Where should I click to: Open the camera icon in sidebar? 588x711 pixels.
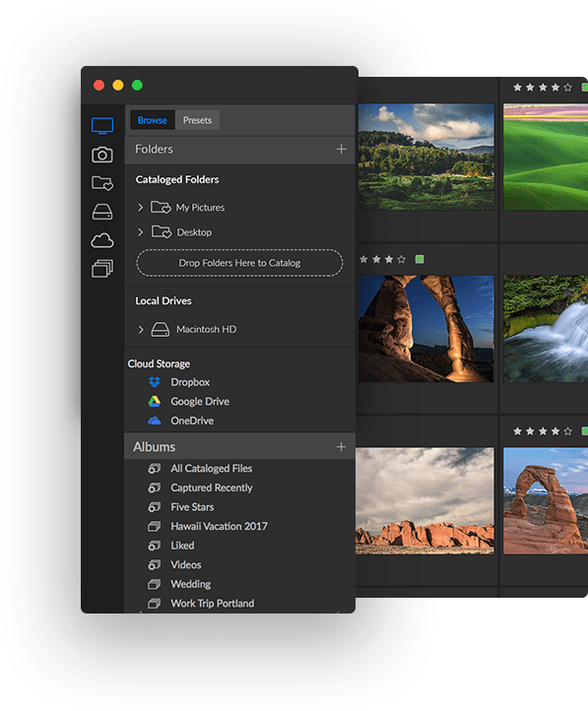coord(102,155)
